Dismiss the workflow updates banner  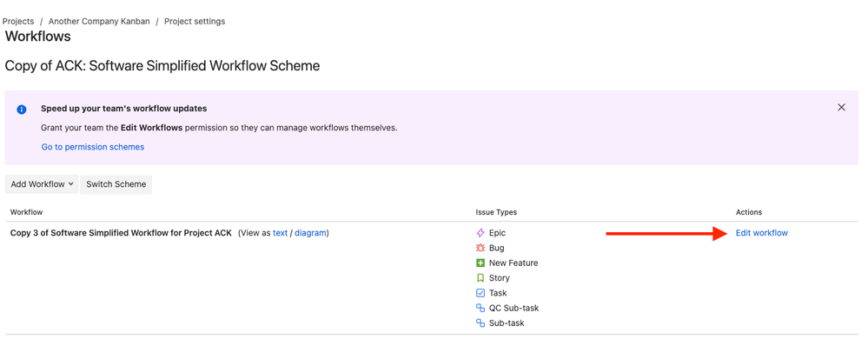coord(841,108)
